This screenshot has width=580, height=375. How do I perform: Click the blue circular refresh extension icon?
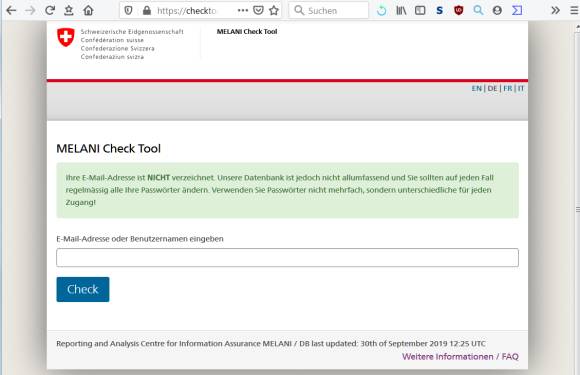(x=382, y=11)
